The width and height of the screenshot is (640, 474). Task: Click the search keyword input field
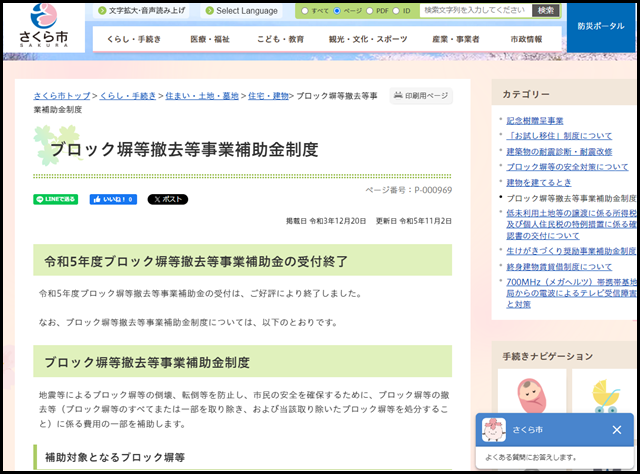(x=474, y=10)
